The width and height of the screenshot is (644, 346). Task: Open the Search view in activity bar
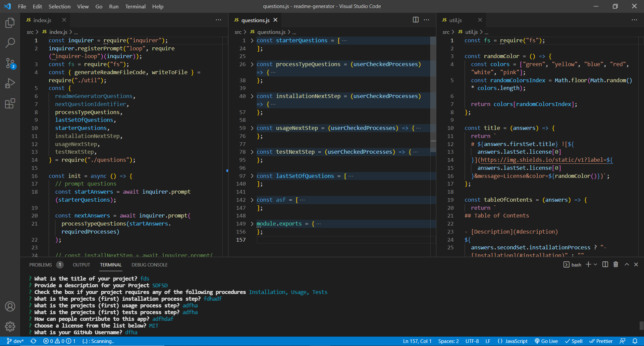pos(10,43)
